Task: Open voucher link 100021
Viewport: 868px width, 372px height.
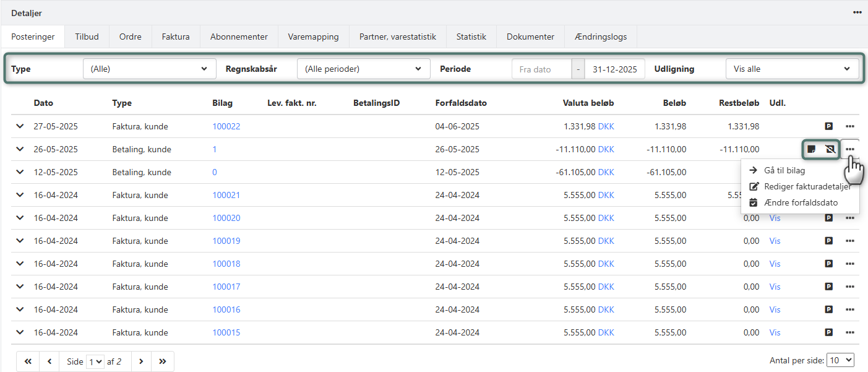Action: pyautogui.click(x=226, y=195)
